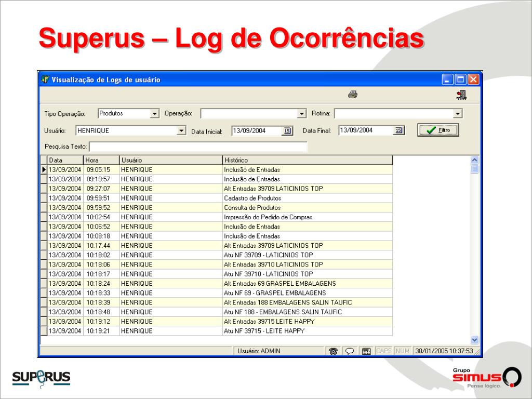Click the 'Usuário: ADMIN' status bar entry
The height and width of the screenshot is (399, 532).
click(x=259, y=351)
